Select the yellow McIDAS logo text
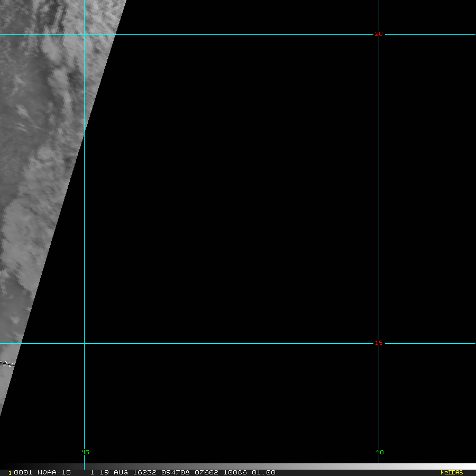The height and width of the screenshot is (476, 476). [451, 472]
